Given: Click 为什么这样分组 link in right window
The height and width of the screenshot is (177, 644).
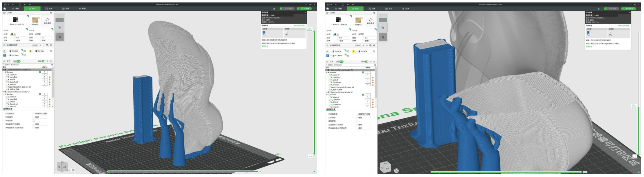Looking at the screenshot, I should tap(623, 26).
